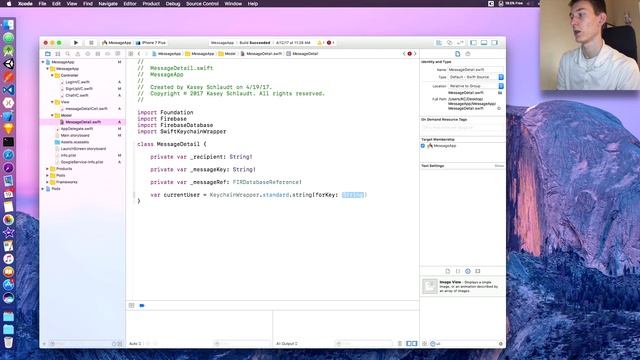Collapse the Pods project at the bottom
This screenshot has width=640, height=360.
click(x=43, y=189)
